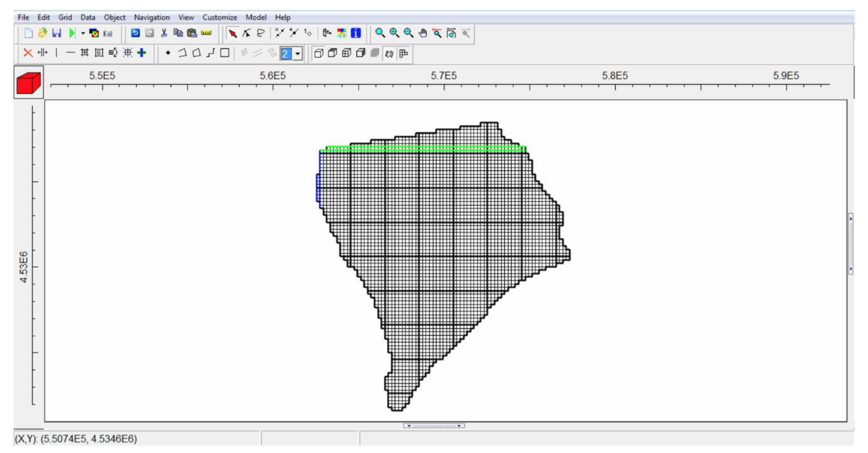Open the Show or Hide Objects icon
Screen dimensions: 868x453
click(x=327, y=33)
